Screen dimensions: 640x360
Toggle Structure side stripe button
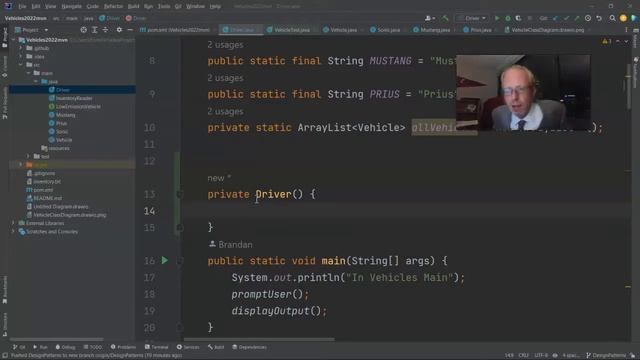pyautogui.click(x=4, y=324)
